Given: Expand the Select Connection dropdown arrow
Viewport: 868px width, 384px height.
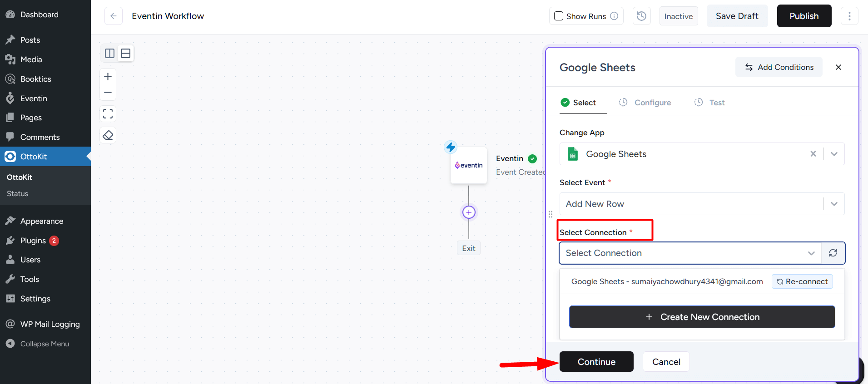Looking at the screenshot, I should [811, 253].
